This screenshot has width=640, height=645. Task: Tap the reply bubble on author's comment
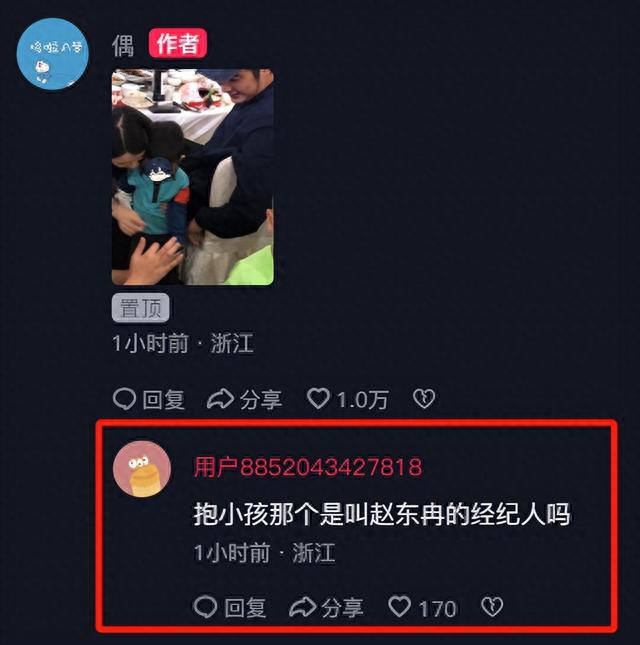124,399
